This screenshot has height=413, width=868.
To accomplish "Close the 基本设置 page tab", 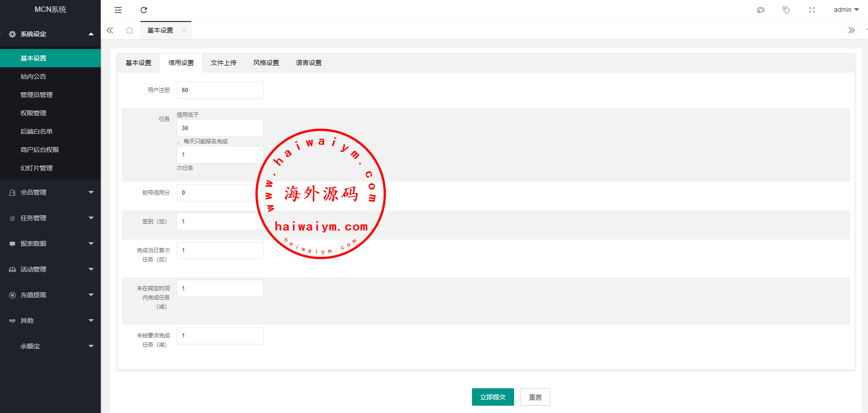I will 184,31.
